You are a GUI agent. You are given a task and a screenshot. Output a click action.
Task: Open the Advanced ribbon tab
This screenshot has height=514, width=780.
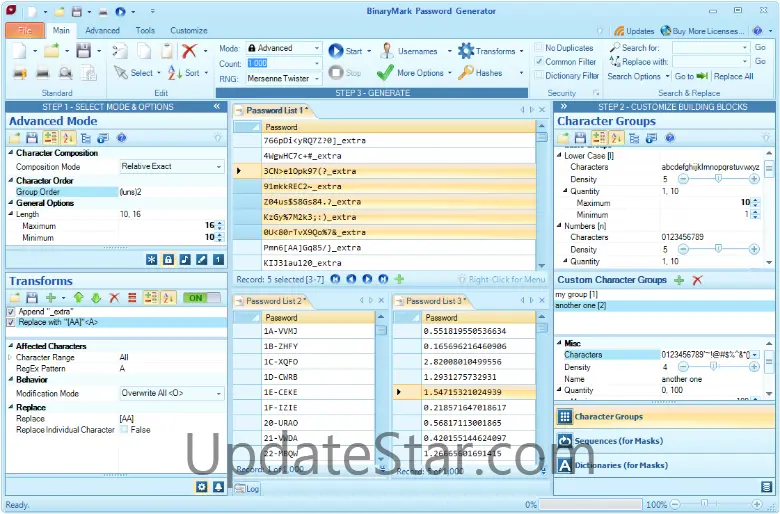(x=102, y=30)
